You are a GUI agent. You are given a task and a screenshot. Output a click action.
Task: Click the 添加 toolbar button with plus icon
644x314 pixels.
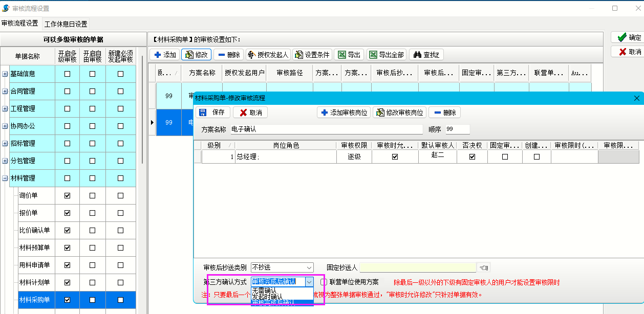165,55
